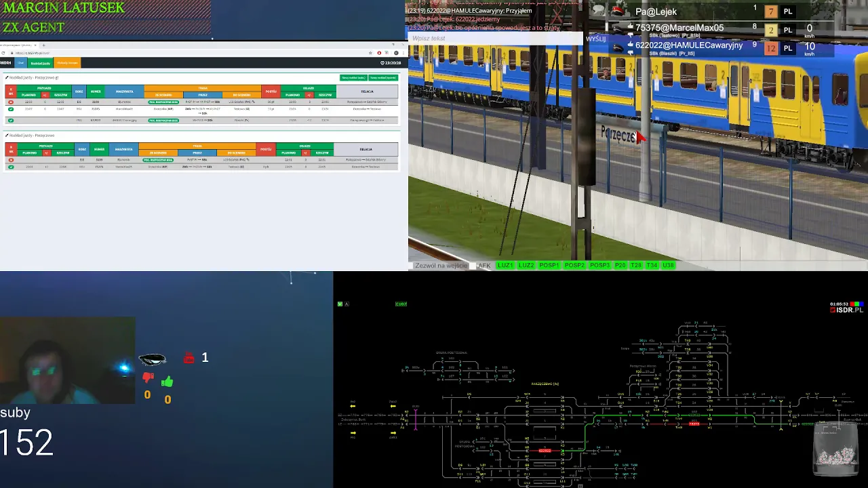Viewport: 868px width, 488px height.
Task: Click the browser reload icon
Action: tap(3, 53)
